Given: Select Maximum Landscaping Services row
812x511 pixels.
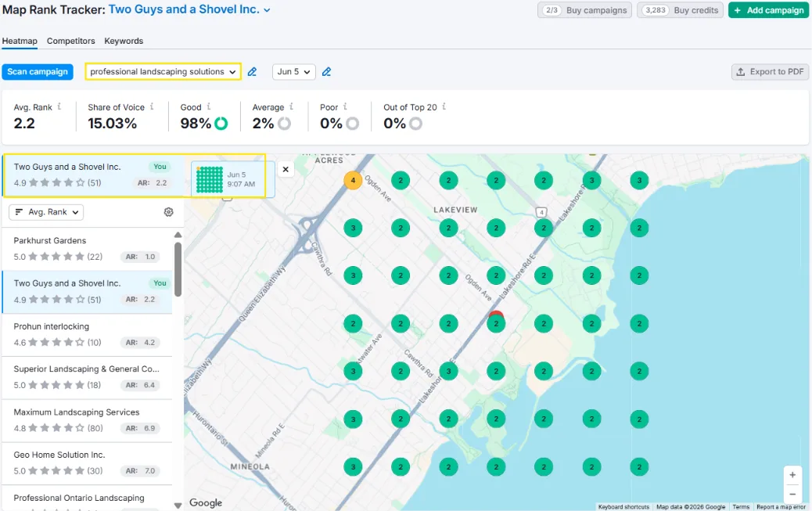Looking at the screenshot, I should [x=87, y=420].
